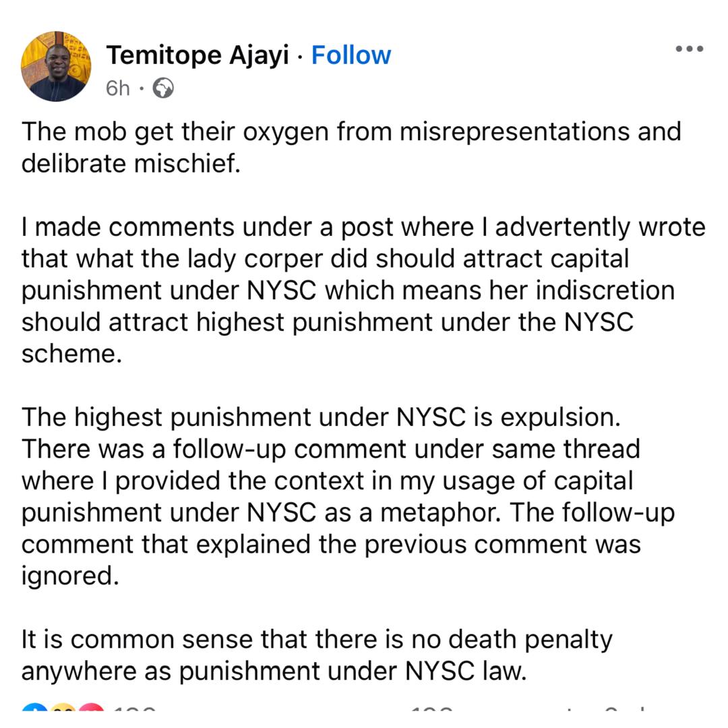Click the word 'scheme.' in the post
Screen dimensions: 728x728
(71, 353)
